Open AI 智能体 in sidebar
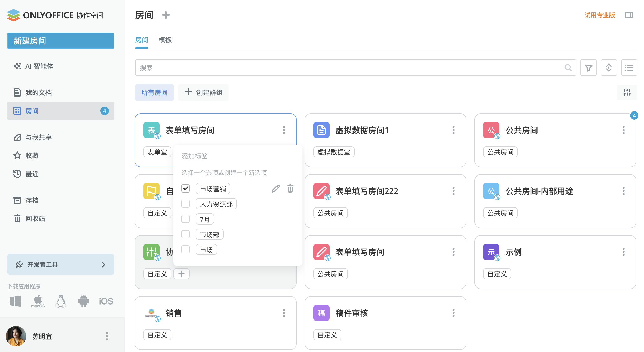The height and width of the screenshot is (352, 644). [x=61, y=66]
